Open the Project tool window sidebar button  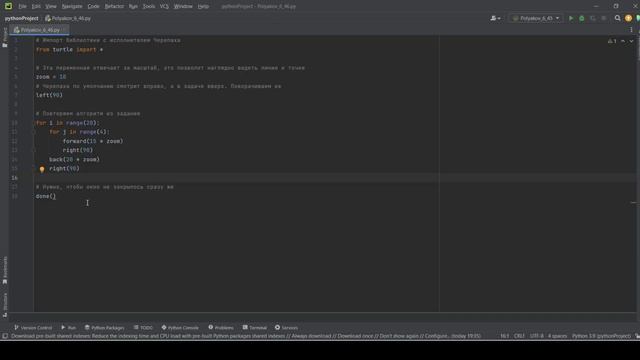(5, 38)
